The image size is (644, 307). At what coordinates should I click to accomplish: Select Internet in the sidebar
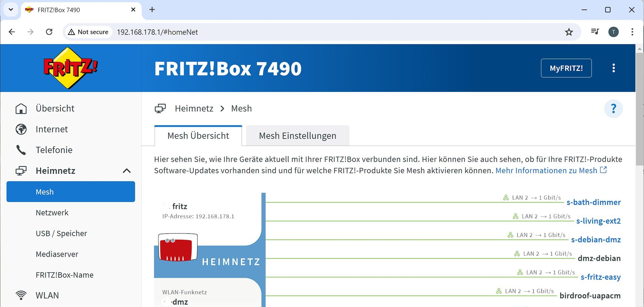52,129
